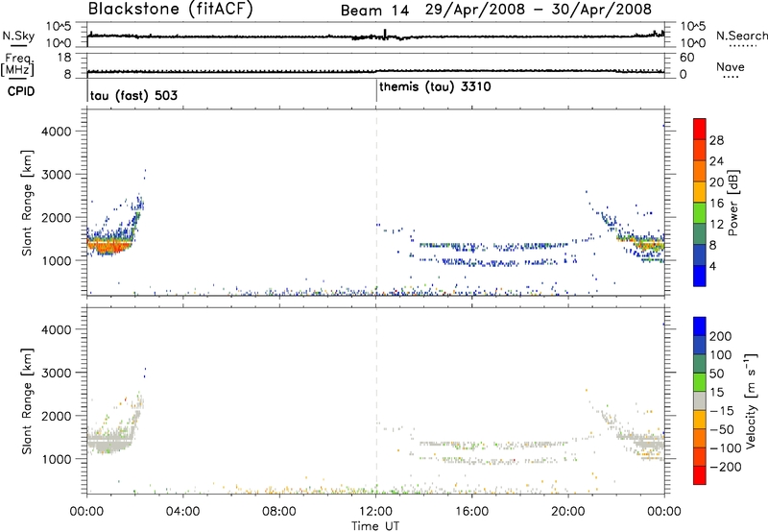768x532 pixels.
Task: Click the 'Blackstone (fitACF)' title text
Action: coord(171,10)
